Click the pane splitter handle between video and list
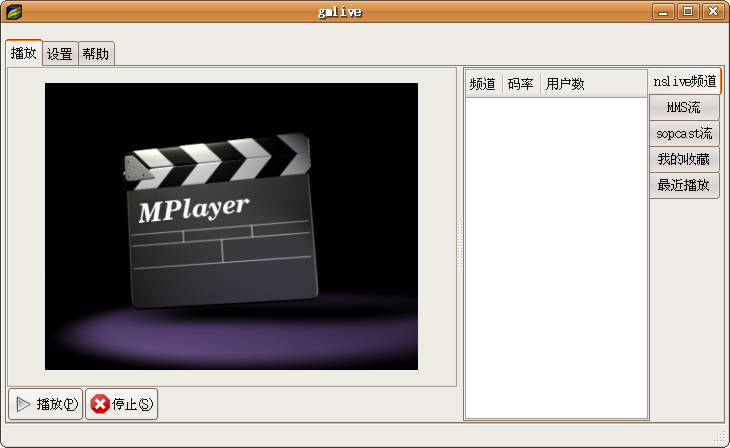Screen dimensions: 730x448 (460, 244)
